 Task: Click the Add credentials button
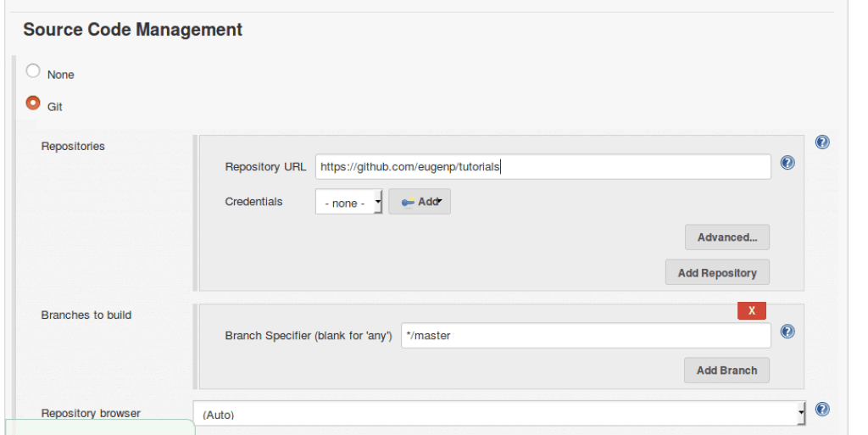pyautogui.click(x=420, y=202)
